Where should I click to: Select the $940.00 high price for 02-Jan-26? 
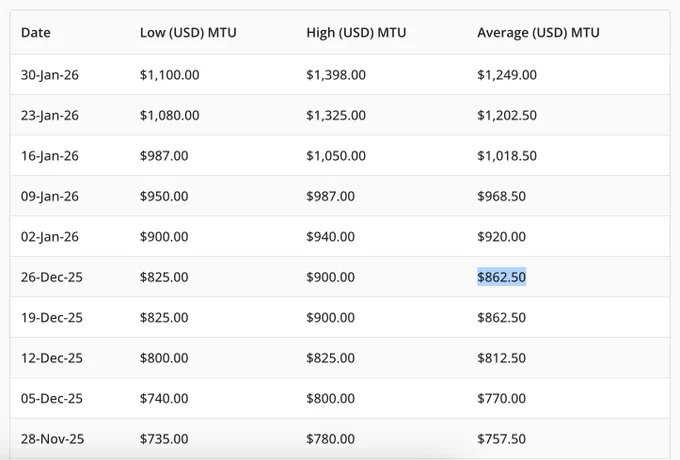pos(330,237)
